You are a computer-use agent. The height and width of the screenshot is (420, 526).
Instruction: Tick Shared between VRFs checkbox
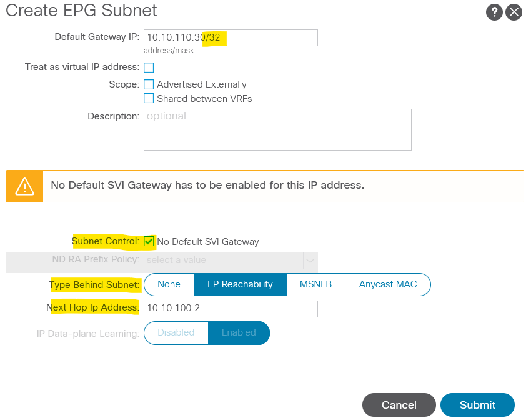pos(149,99)
